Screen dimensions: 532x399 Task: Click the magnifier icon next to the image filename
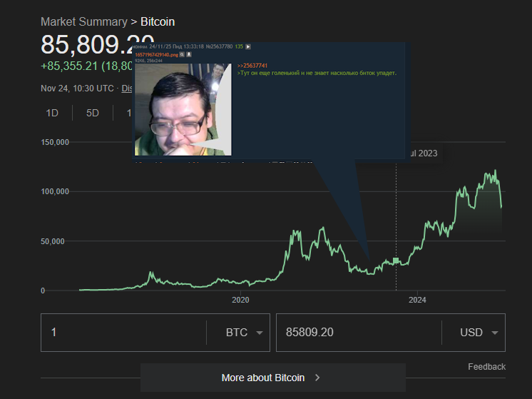[182, 54]
